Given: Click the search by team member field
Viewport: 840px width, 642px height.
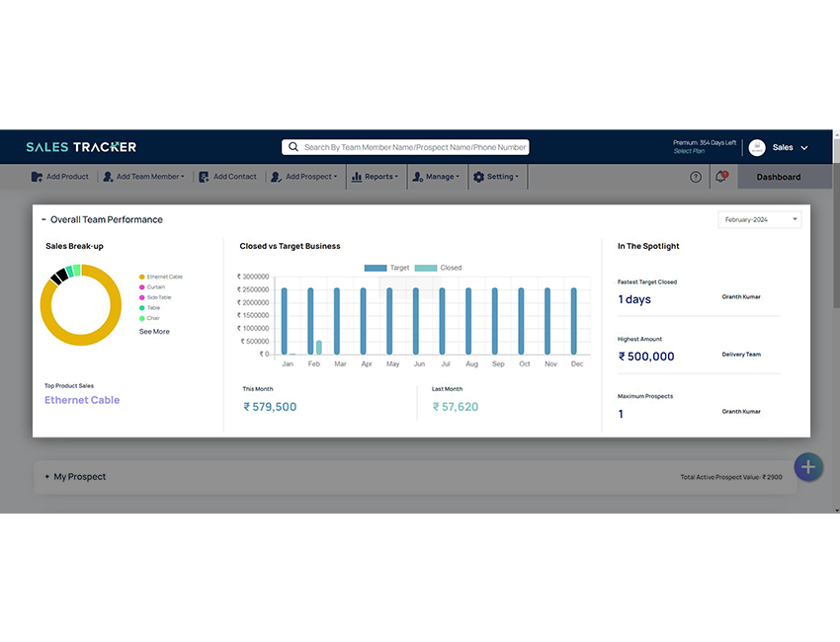Looking at the screenshot, I should pyautogui.click(x=408, y=146).
